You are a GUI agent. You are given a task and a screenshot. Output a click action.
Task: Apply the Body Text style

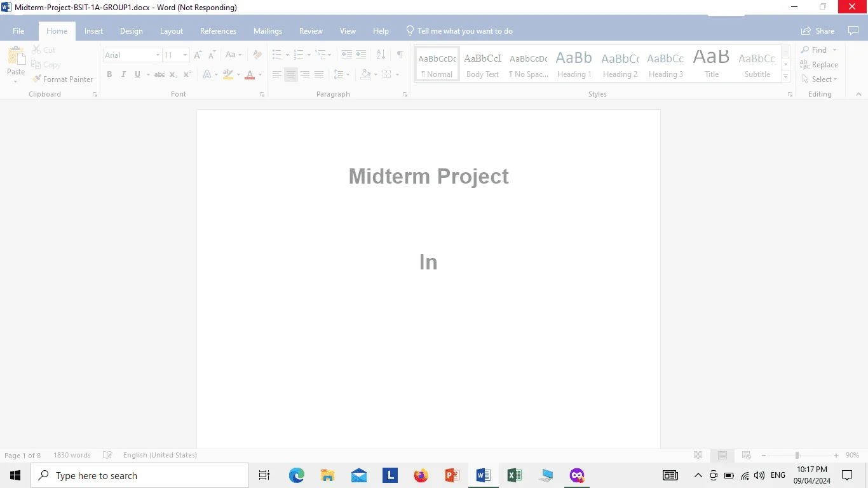pos(482,64)
